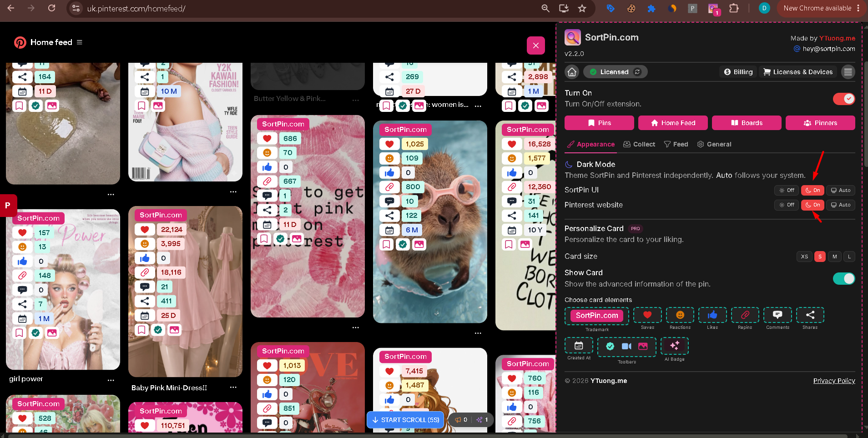Toggle the Reactions emoji card element
This screenshot has height=438, width=868.
[x=680, y=315]
